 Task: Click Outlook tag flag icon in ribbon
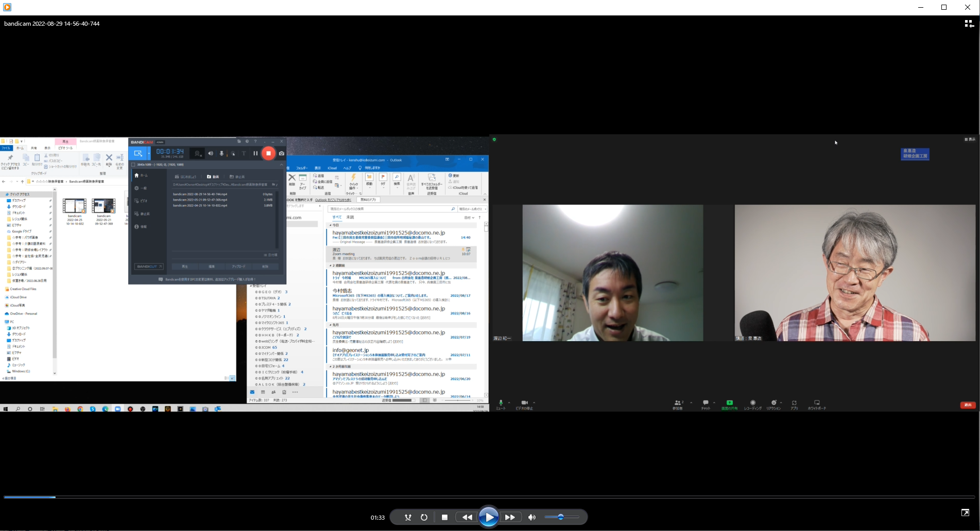pyautogui.click(x=383, y=177)
